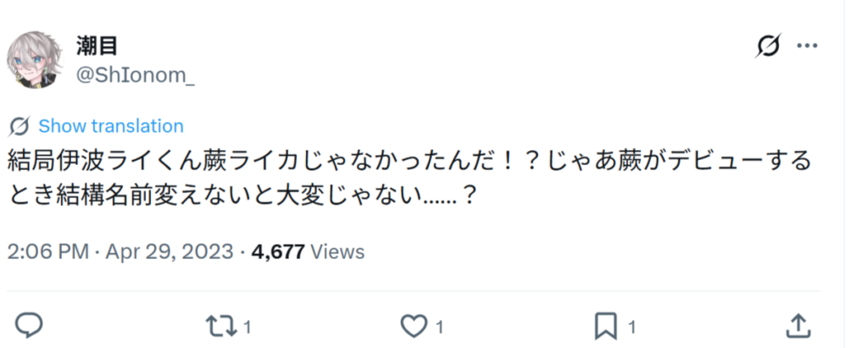
Task: Click the like count beside the heart
Action: click(x=441, y=326)
